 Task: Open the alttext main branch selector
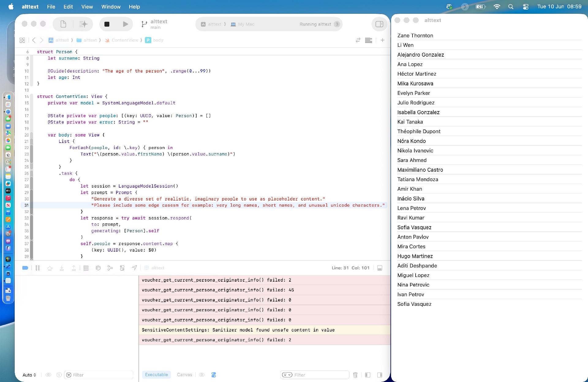154,24
